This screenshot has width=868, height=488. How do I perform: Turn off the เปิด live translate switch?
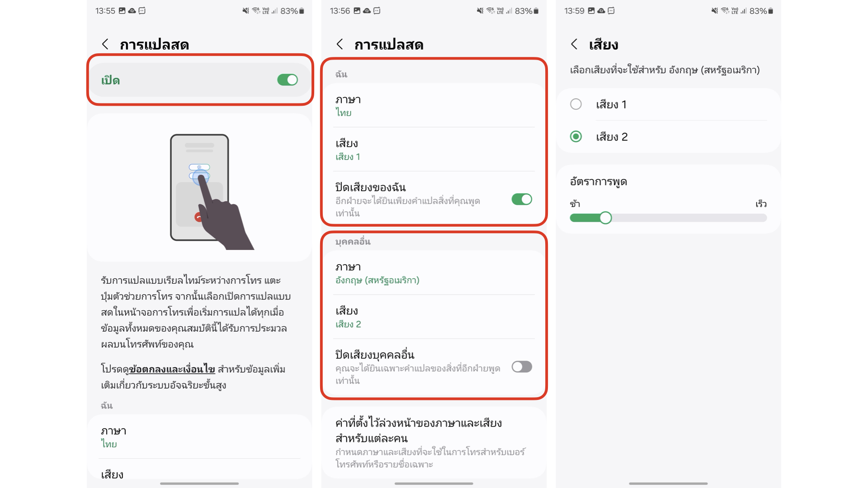(x=288, y=80)
